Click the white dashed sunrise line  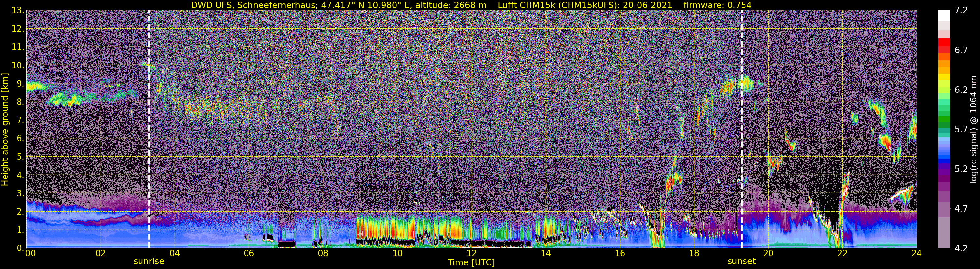[x=149, y=129]
